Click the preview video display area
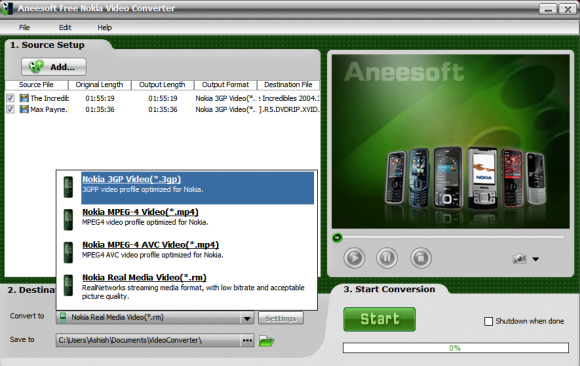 [x=451, y=141]
